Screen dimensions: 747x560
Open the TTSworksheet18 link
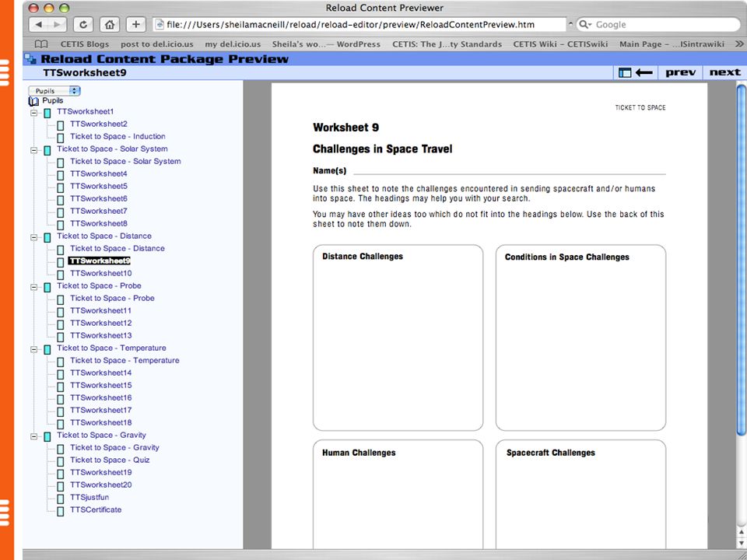click(101, 422)
